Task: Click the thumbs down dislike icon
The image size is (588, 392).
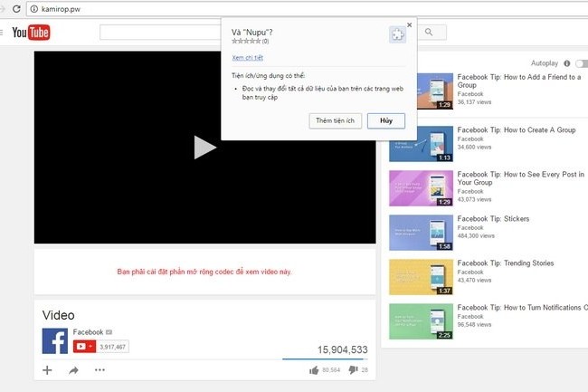Action: tap(353, 370)
